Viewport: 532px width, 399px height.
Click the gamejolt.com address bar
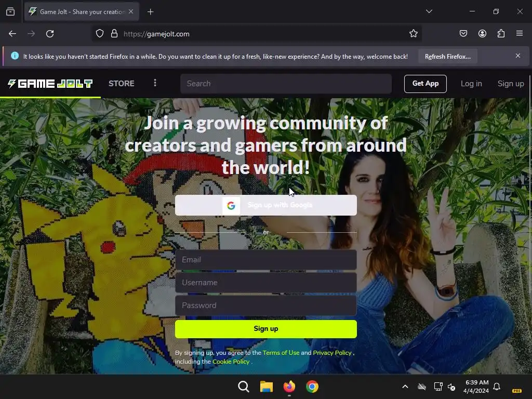(x=257, y=34)
